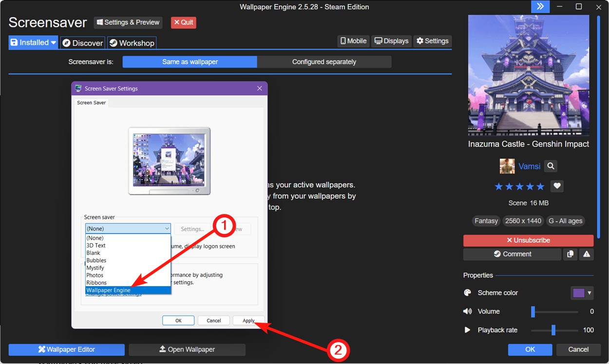Toggle the heart to favorite this wallpaper
The image size is (609, 364).
pyautogui.click(x=557, y=186)
